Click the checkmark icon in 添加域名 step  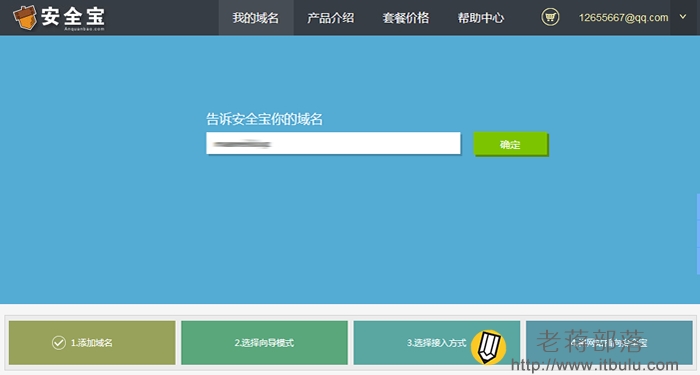click(58, 343)
